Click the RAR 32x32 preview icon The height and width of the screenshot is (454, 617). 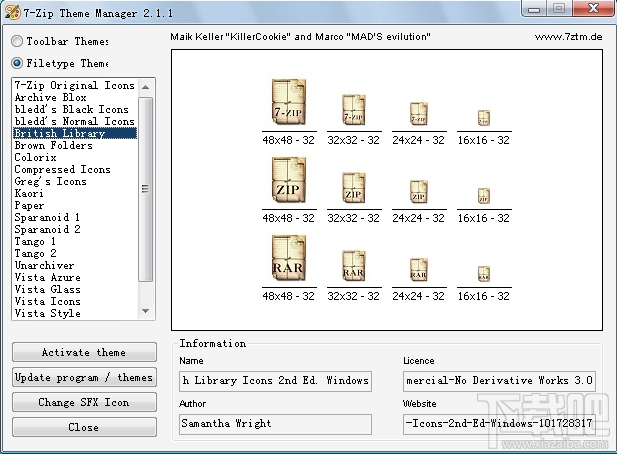(354, 265)
